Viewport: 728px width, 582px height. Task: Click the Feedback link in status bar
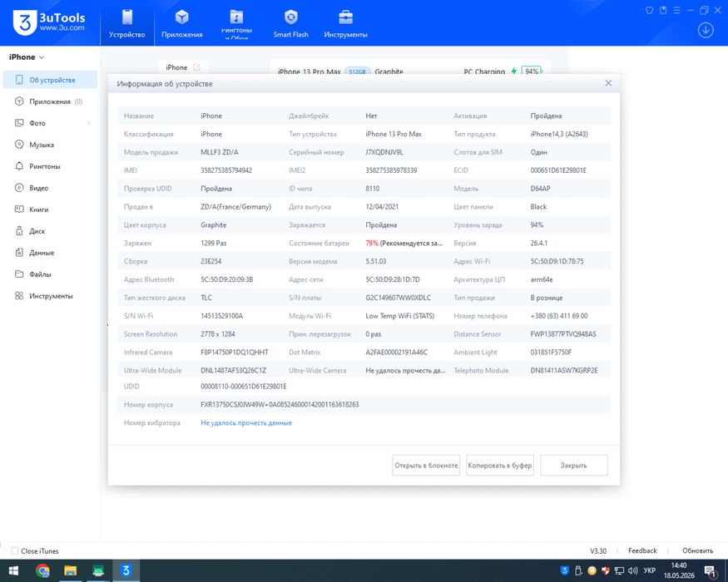(x=642, y=550)
